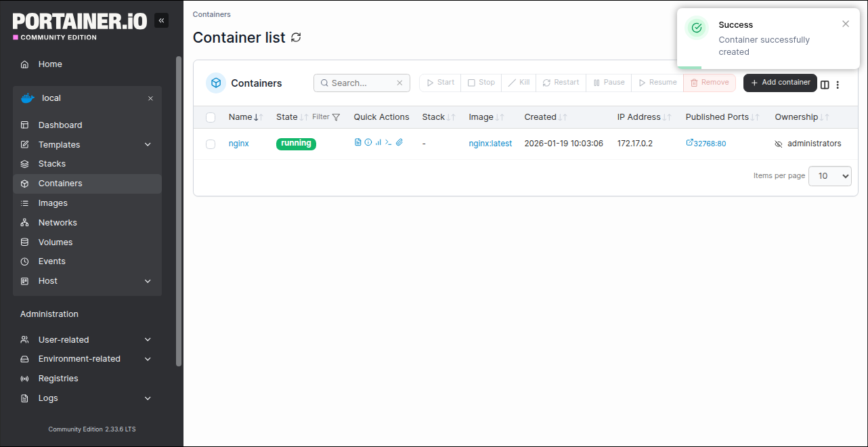Expand the Templates sidebar section
Viewport: 868px width, 447px height.
coord(148,144)
